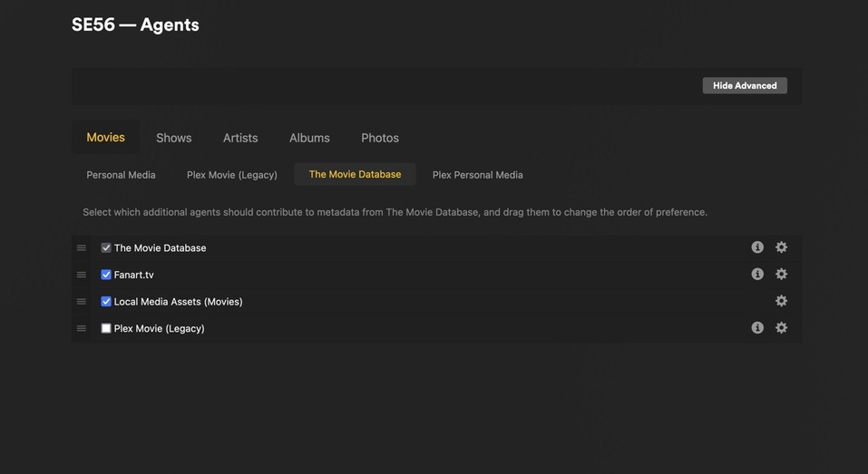Click the drag handle of Local Media Assets row
868x474 pixels.
pyautogui.click(x=82, y=302)
